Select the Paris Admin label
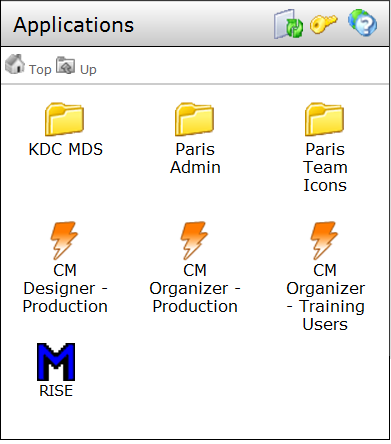Image resolution: width=391 pixels, height=444 pixels. click(x=195, y=158)
